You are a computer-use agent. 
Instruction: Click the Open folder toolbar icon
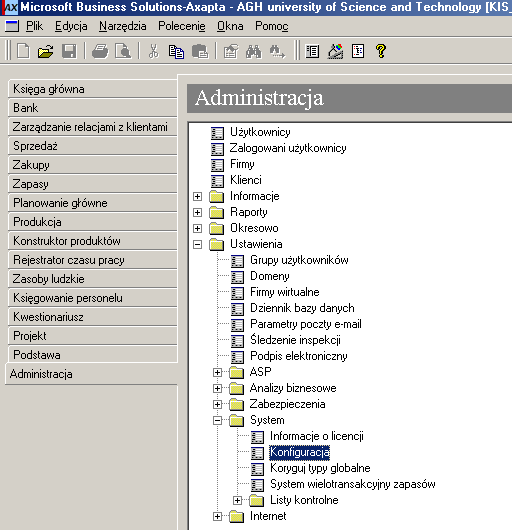tap(46, 51)
